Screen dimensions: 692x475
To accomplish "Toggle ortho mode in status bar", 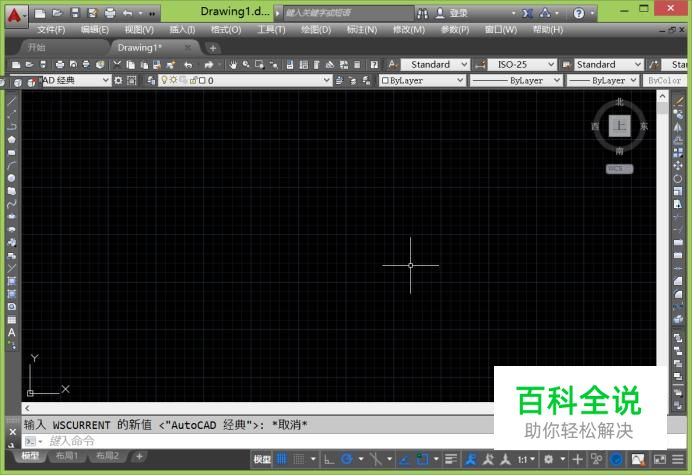I will point(329,460).
